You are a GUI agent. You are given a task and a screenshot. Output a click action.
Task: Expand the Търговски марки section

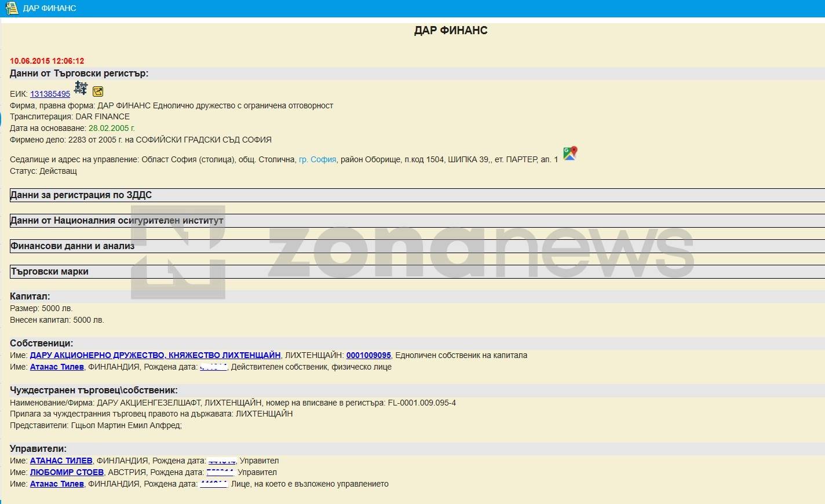(x=50, y=272)
